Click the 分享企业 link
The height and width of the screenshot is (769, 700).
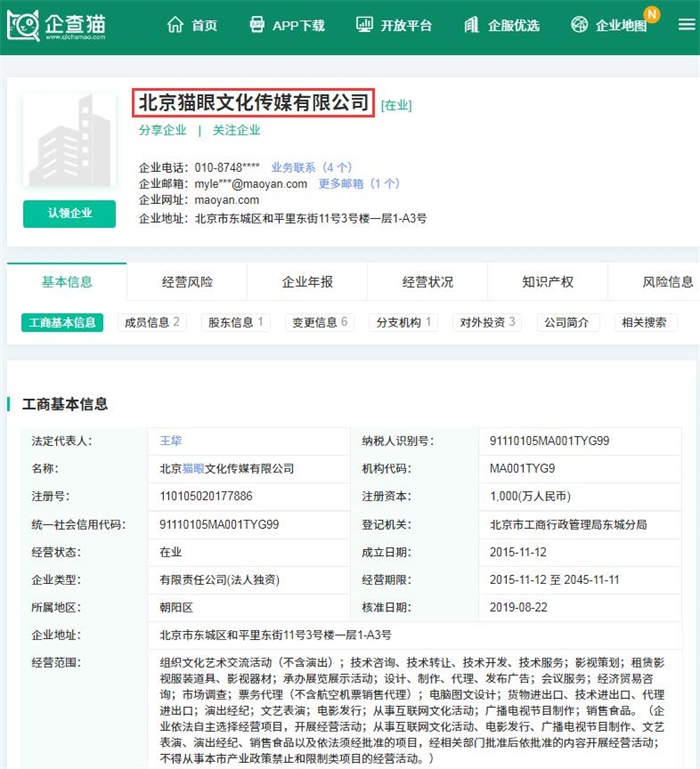163,130
